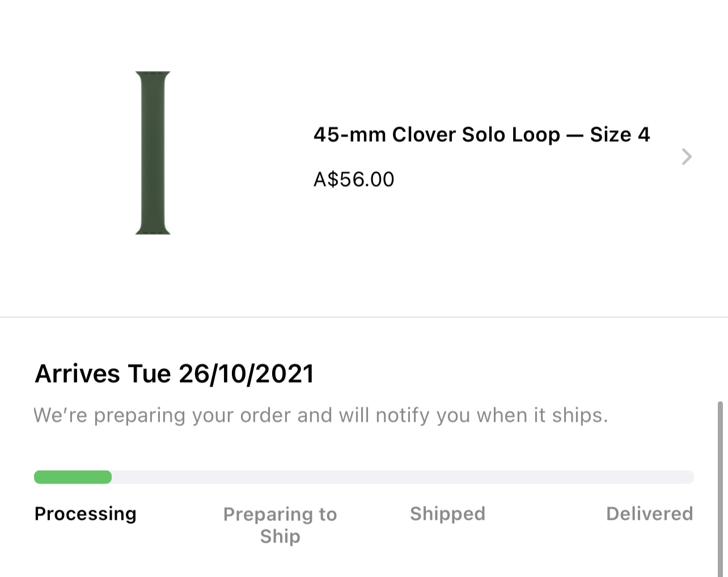Click the vertical scrollbar on the right edge

(720, 487)
